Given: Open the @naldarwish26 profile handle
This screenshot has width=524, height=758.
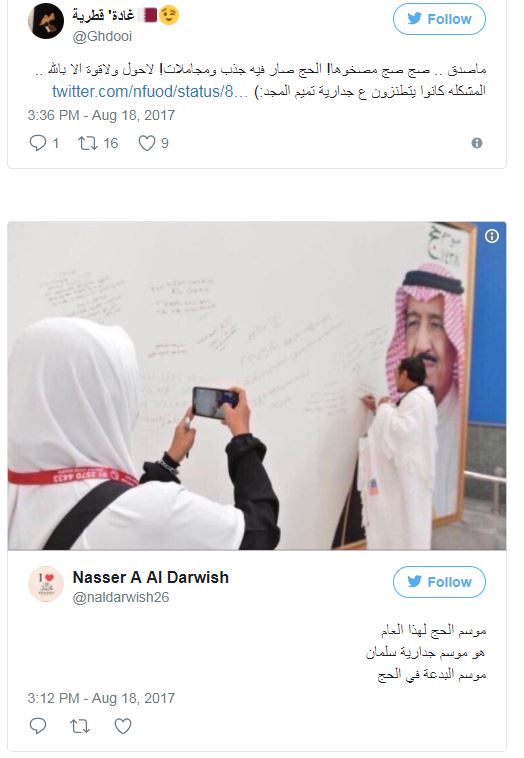Looking at the screenshot, I should [x=121, y=598].
